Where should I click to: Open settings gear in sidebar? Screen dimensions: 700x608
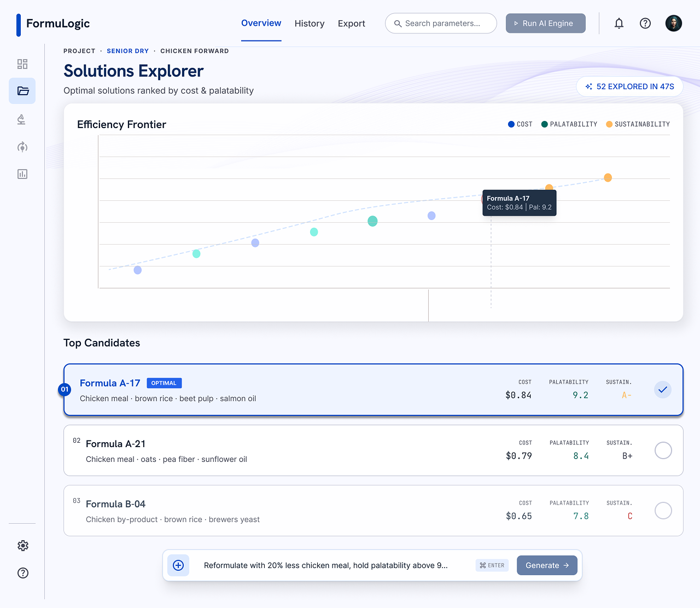pos(23,546)
